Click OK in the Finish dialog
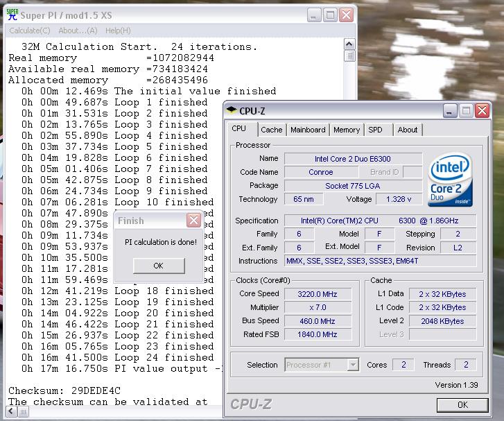The width and height of the screenshot is (504, 421). pos(159,266)
